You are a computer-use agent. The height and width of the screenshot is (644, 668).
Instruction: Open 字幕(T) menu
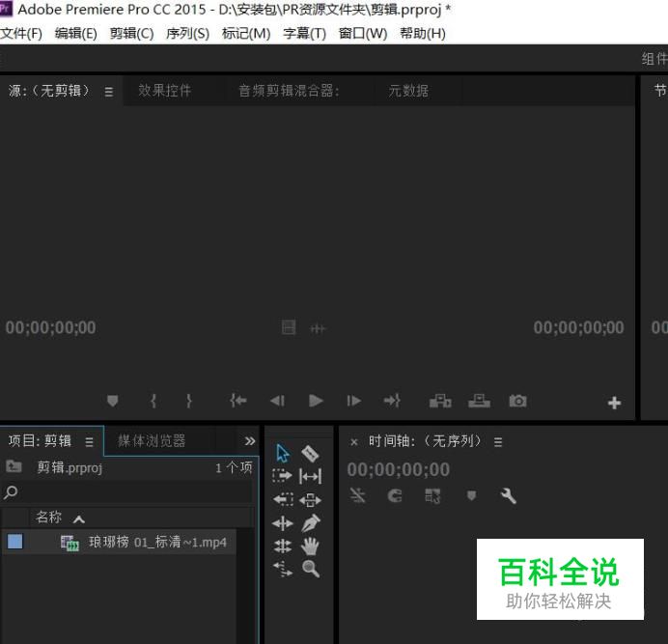(x=305, y=33)
